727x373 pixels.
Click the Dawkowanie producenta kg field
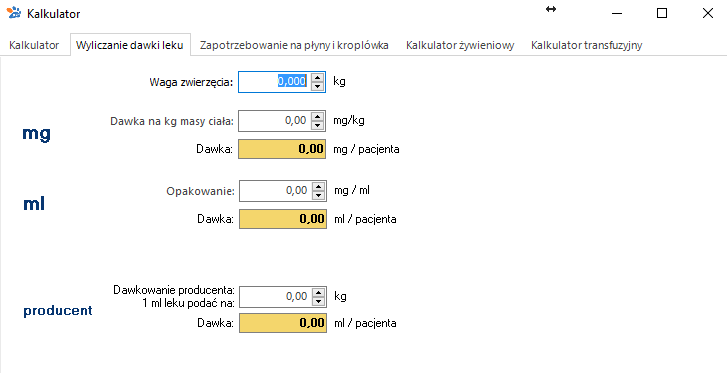275,296
